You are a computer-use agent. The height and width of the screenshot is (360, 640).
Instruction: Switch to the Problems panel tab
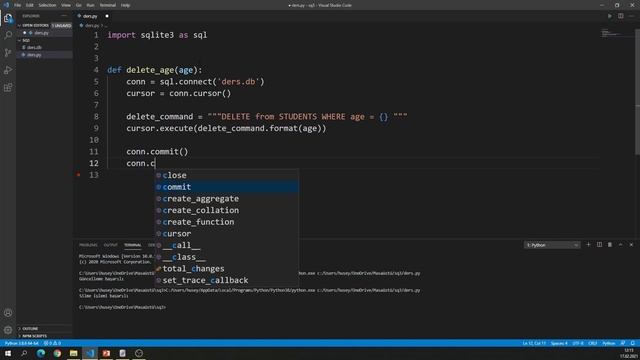point(88,245)
